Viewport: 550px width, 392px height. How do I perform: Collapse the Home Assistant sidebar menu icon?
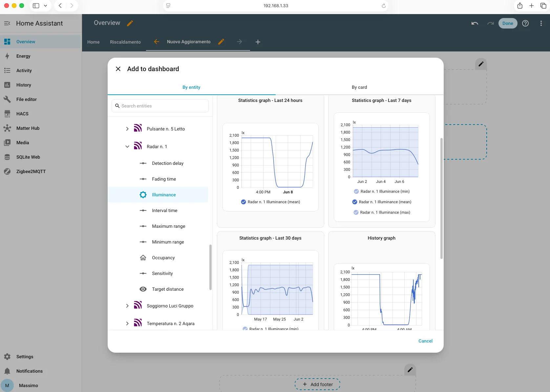[x=7, y=23]
